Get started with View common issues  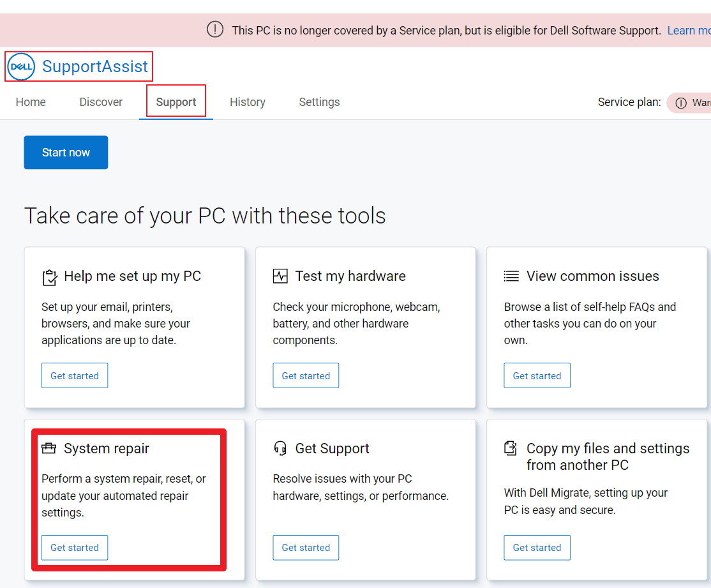(537, 375)
